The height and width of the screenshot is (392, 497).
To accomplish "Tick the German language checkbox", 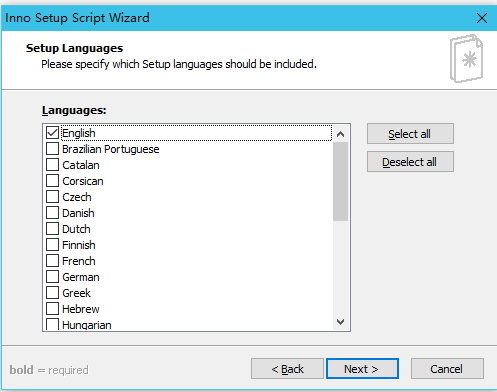I will tap(52, 277).
